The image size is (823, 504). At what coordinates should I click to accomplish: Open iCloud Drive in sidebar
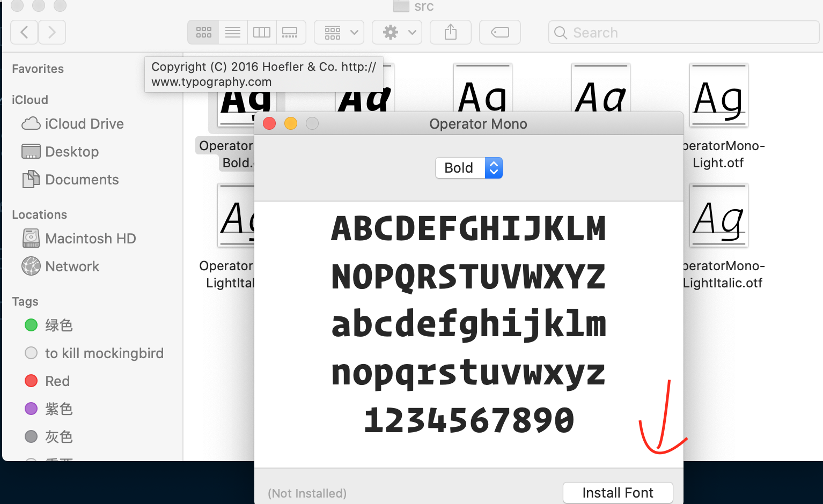72,124
